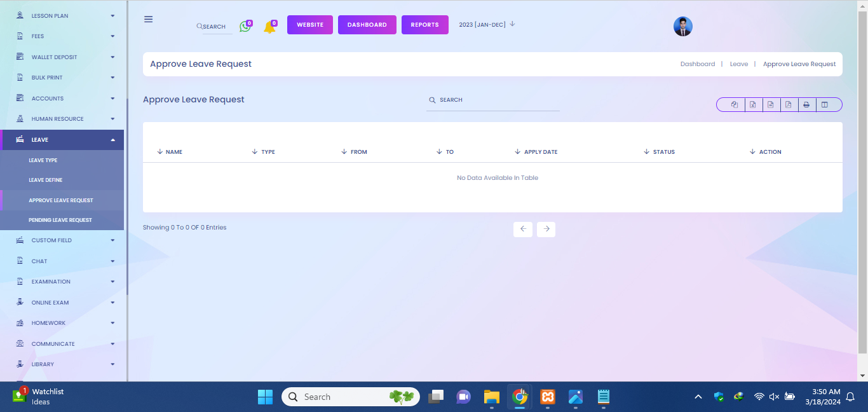Click the copy table data icon
Screen dimensions: 868x412
point(735,105)
